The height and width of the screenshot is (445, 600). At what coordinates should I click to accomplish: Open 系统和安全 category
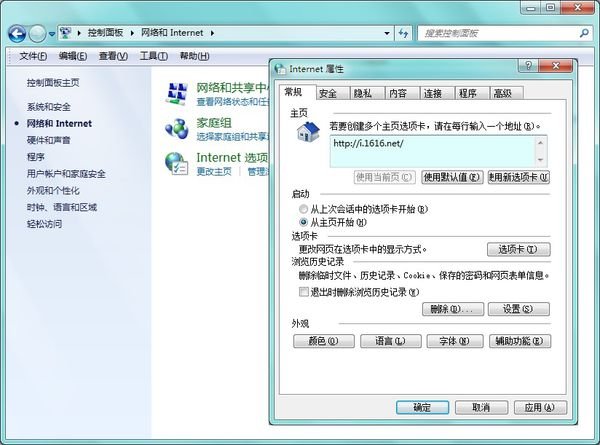(49, 107)
